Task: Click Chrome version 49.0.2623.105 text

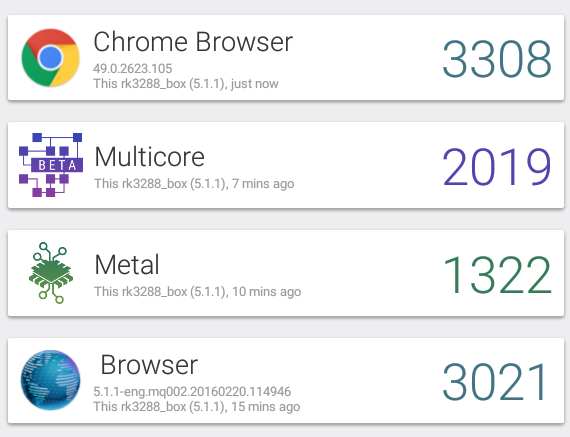Action: click(x=133, y=68)
